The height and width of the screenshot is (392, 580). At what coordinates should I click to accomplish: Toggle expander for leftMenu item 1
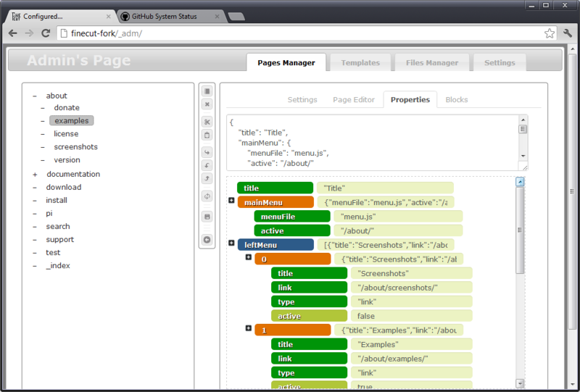pos(249,328)
